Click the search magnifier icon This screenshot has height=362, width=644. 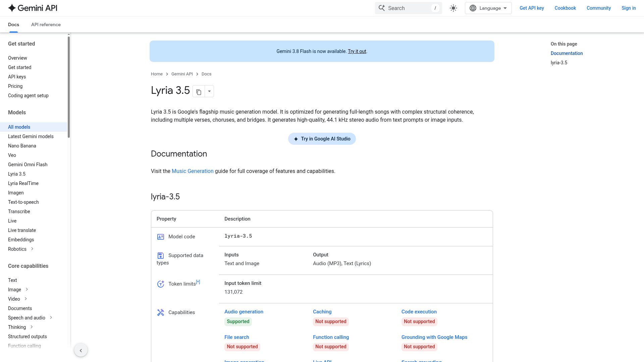[x=382, y=8]
